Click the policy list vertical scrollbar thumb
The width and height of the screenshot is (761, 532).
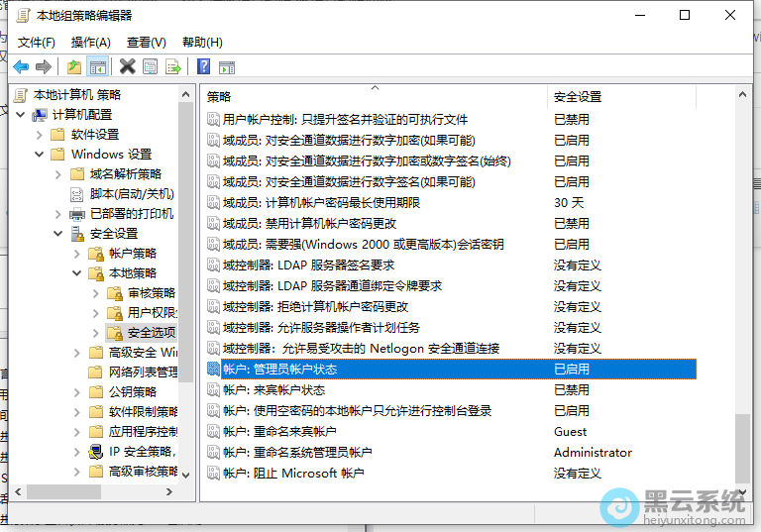742,448
